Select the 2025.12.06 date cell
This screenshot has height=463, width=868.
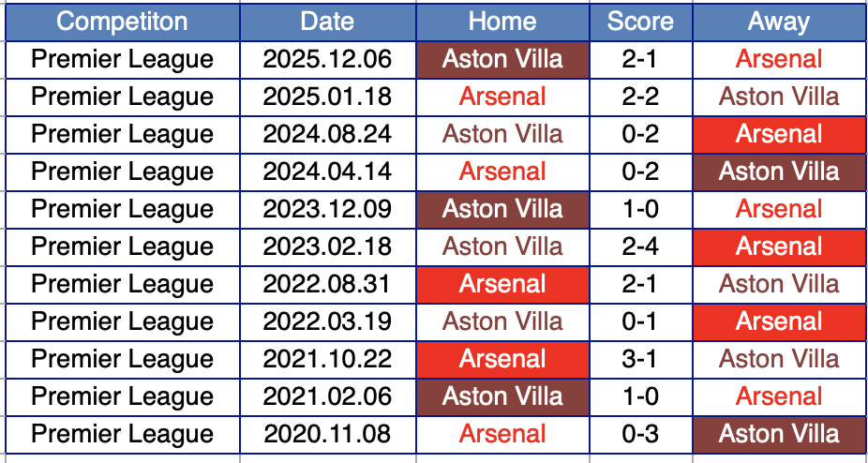pos(327,59)
